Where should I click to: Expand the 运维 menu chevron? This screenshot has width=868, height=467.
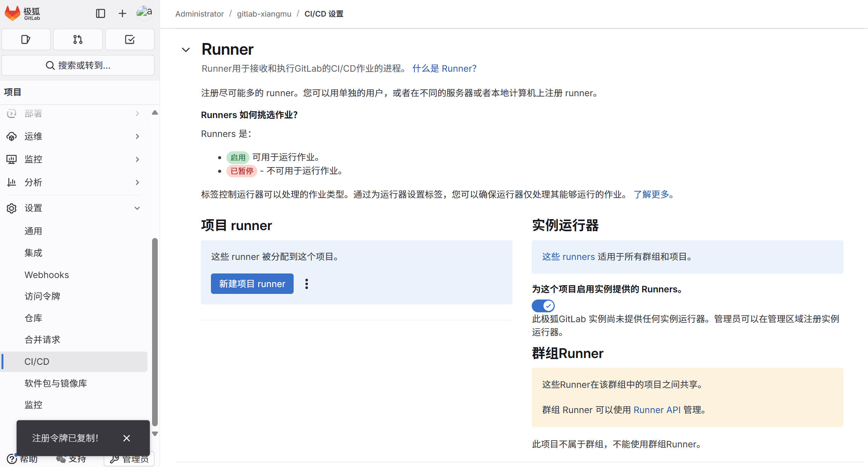tap(137, 137)
